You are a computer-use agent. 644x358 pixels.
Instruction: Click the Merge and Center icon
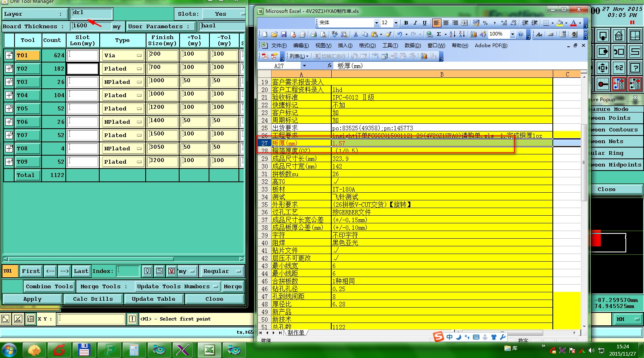(x=464, y=23)
